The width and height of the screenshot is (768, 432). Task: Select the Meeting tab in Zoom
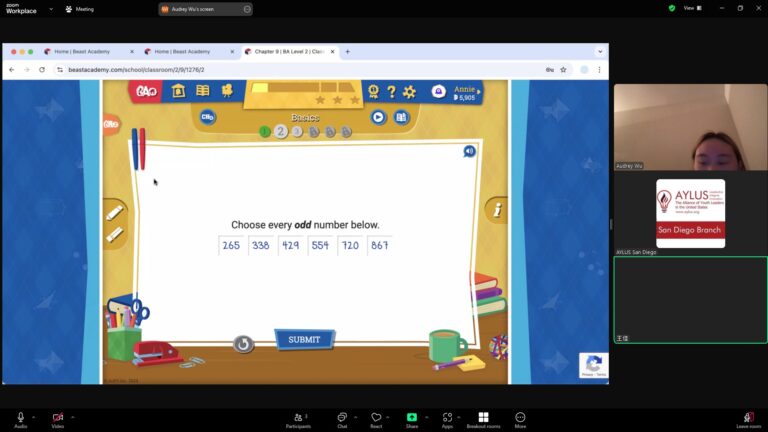(x=79, y=9)
